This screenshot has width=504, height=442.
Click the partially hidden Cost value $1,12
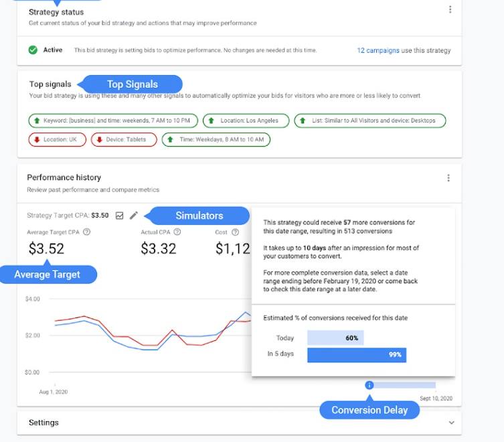tap(233, 248)
